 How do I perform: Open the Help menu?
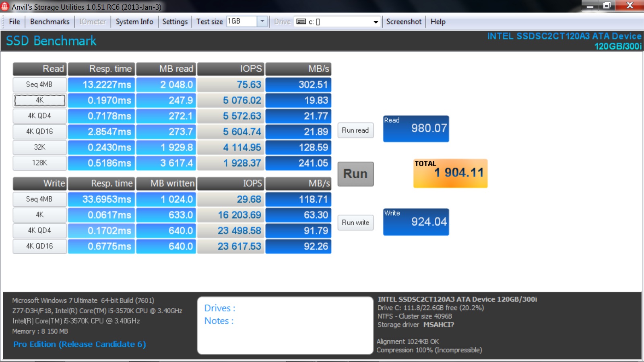point(438,22)
